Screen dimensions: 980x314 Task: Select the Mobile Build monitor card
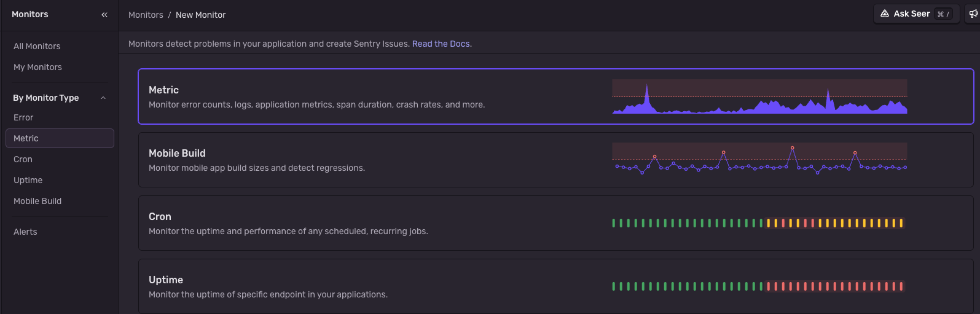coord(556,160)
